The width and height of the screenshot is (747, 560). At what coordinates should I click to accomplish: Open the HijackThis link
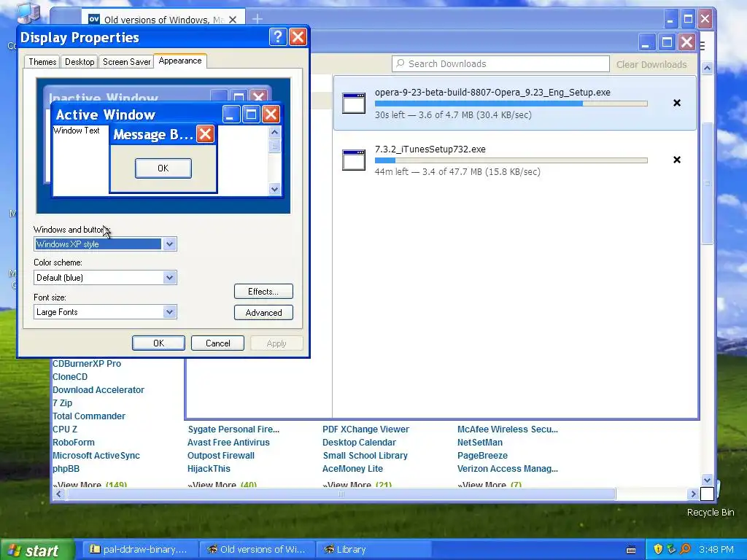[x=209, y=469]
